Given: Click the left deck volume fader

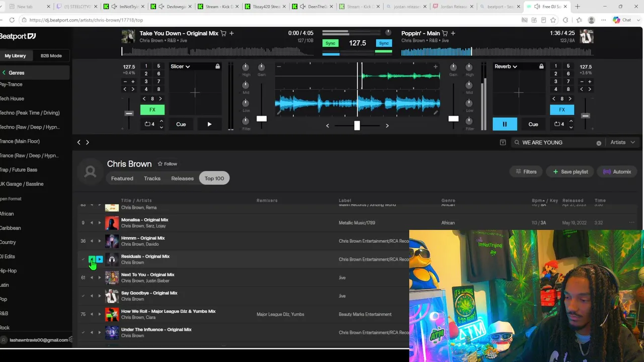Looking at the screenshot, I should point(262,119).
